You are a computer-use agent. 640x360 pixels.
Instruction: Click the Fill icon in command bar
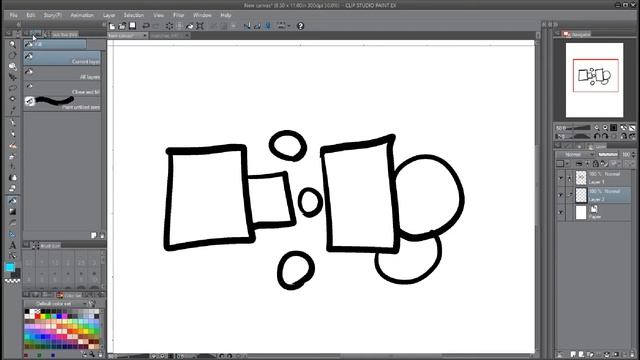tap(190, 26)
